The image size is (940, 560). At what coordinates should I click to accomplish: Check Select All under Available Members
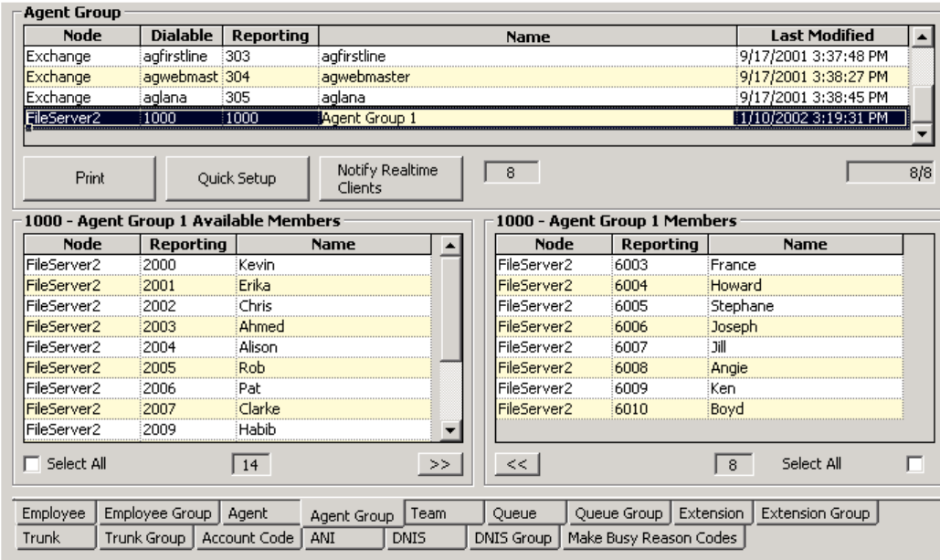[x=32, y=463]
